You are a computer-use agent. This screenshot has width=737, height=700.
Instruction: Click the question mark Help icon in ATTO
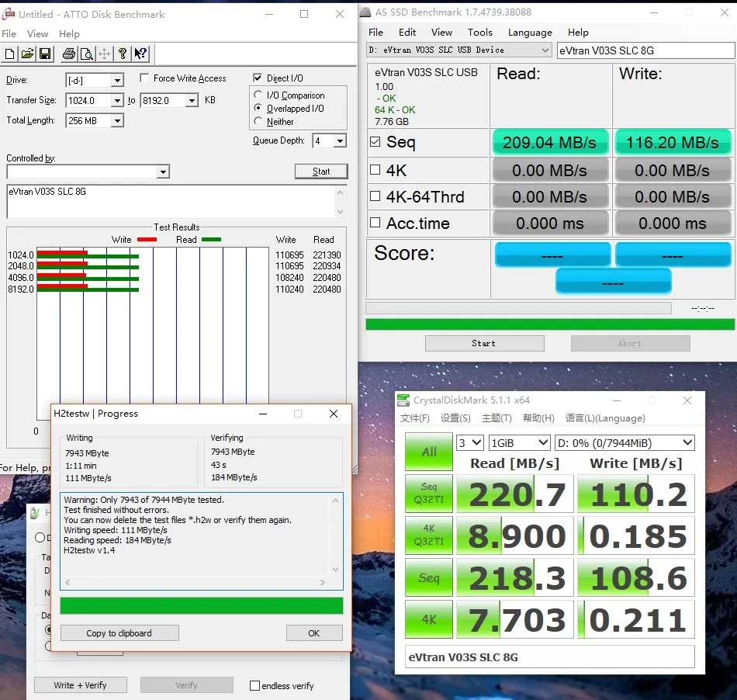[x=123, y=54]
